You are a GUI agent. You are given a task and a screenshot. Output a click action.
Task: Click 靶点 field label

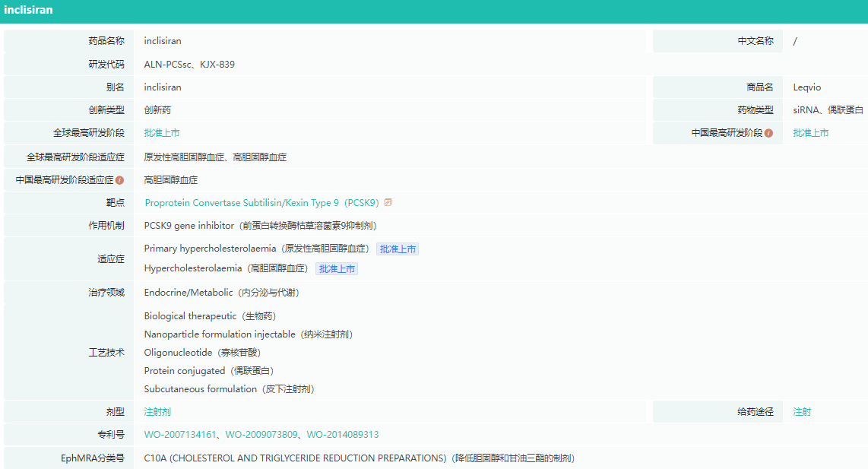click(115, 203)
